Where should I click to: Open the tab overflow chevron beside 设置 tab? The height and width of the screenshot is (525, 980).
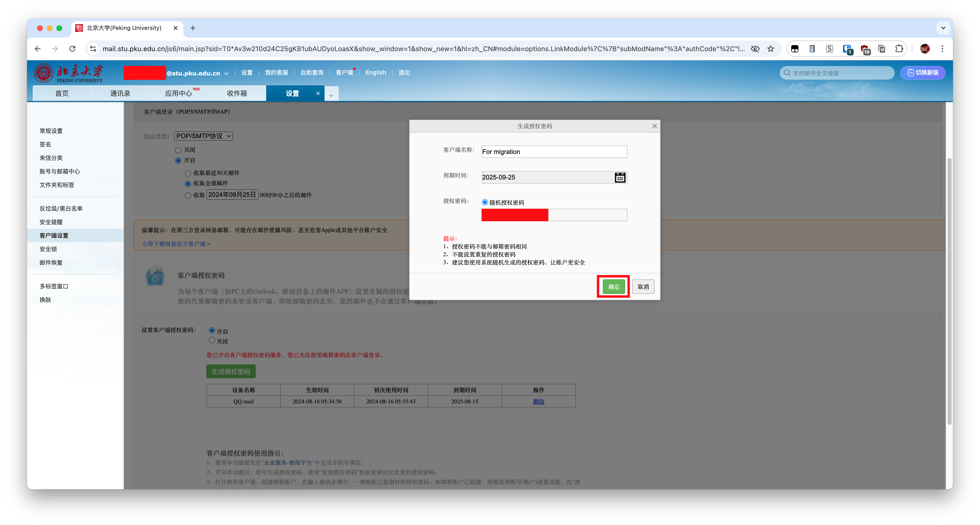click(x=331, y=94)
